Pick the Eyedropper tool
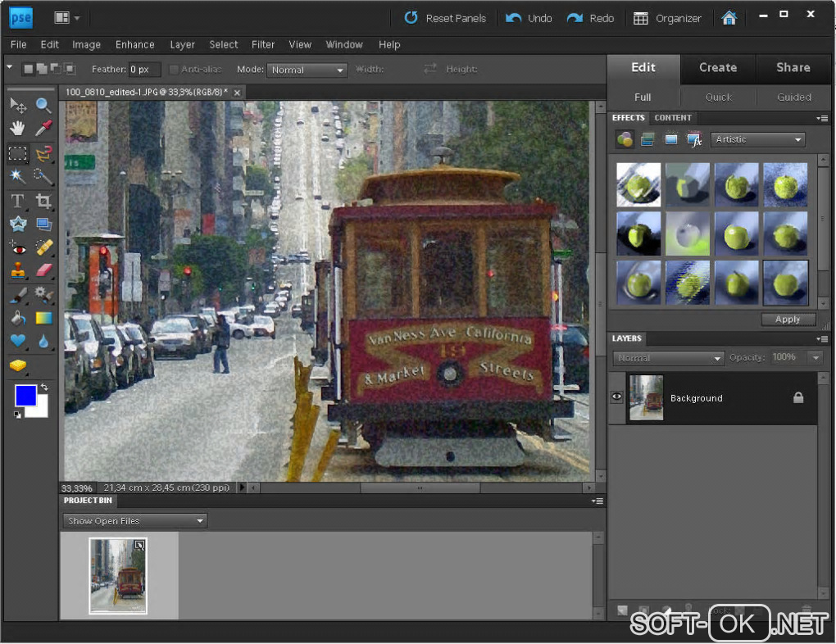The width and height of the screenshot is (836, 644). (43, 129)
